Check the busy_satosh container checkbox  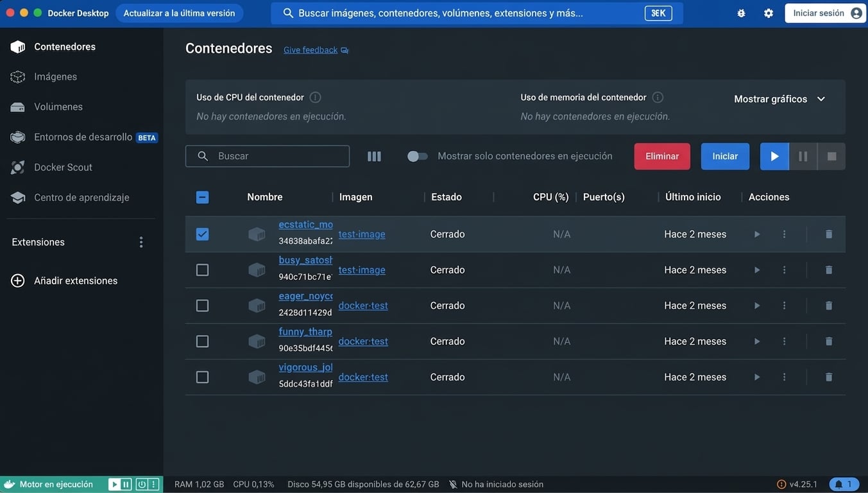[x=202, y=270]
